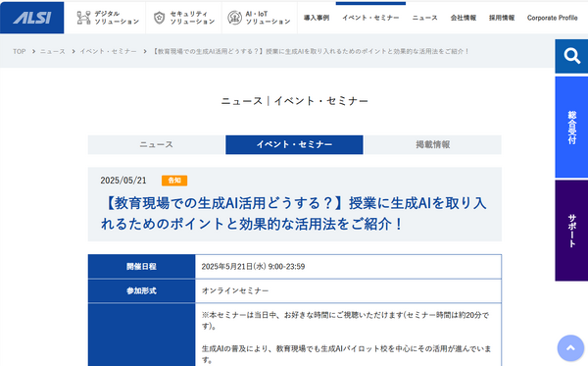Switch to the イベント・セミナー tab
The image size is (588, 366).
(x=294, y=144)
